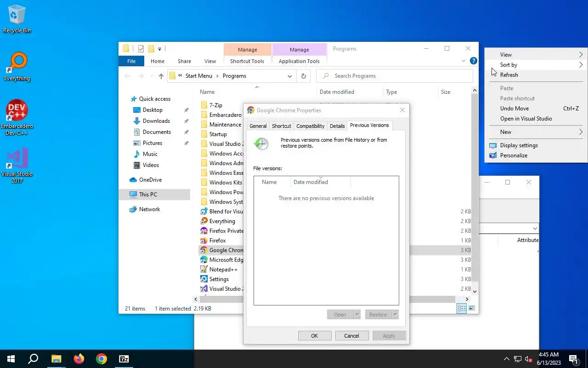588x368 pixels.
Task: Open the Shortcut Tools ribbon tab
Action: pos(247,61)
